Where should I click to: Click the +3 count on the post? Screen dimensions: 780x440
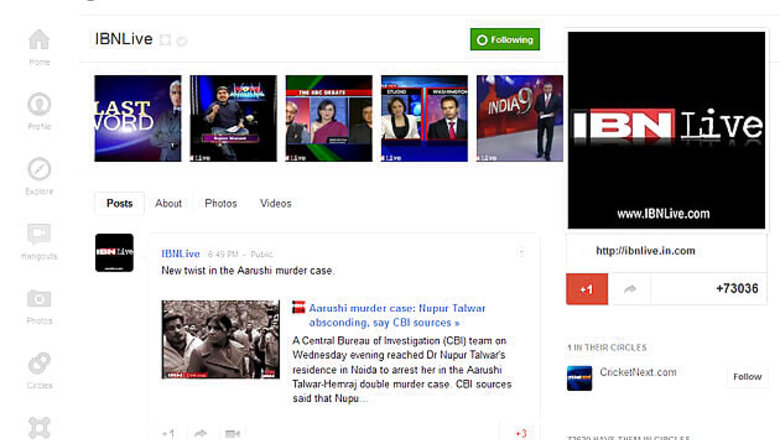tap(521, 434)
